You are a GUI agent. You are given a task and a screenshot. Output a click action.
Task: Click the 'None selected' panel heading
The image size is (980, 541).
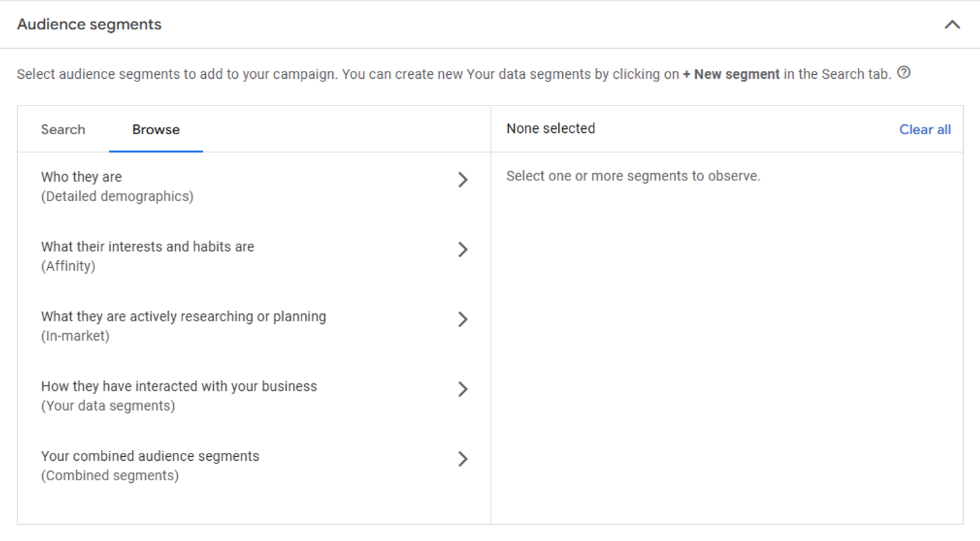551,128
